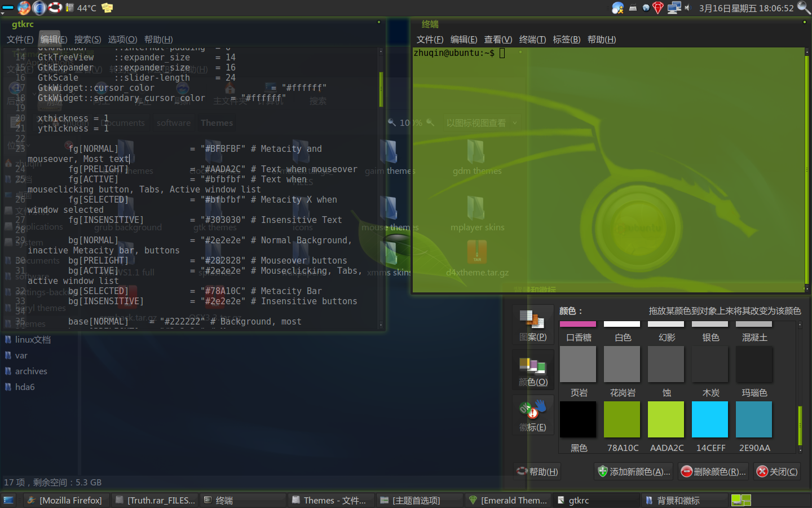
Task: Open the red gem Emerald tray icon
Action: click(657, 8)
